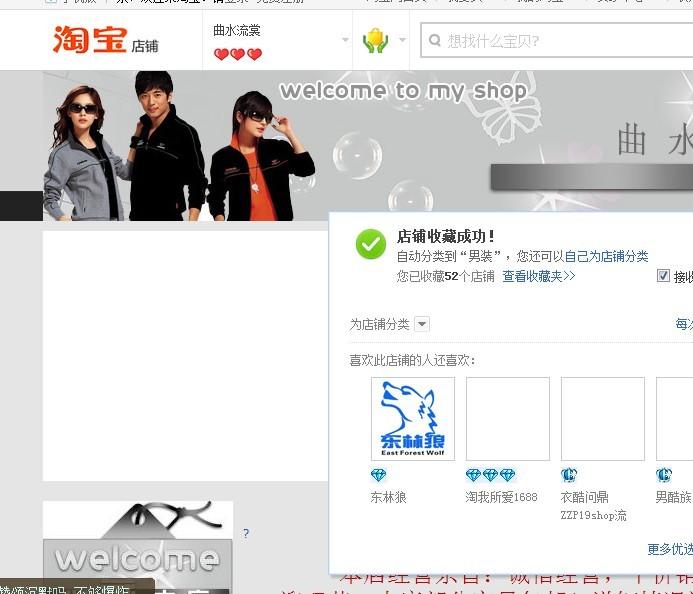The image size is (693, 594).
Task: Open the 衣酷问鼎 shop link
Action: [x=584, y=497]
